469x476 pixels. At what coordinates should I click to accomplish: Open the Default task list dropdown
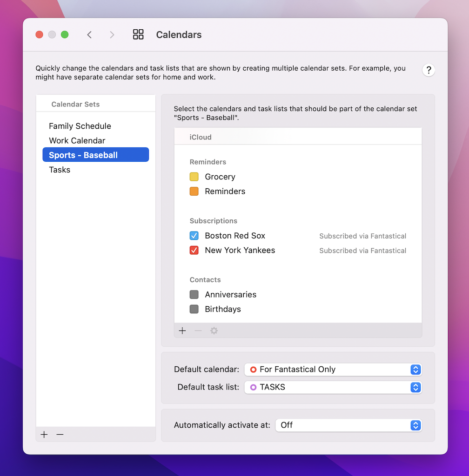333,387
